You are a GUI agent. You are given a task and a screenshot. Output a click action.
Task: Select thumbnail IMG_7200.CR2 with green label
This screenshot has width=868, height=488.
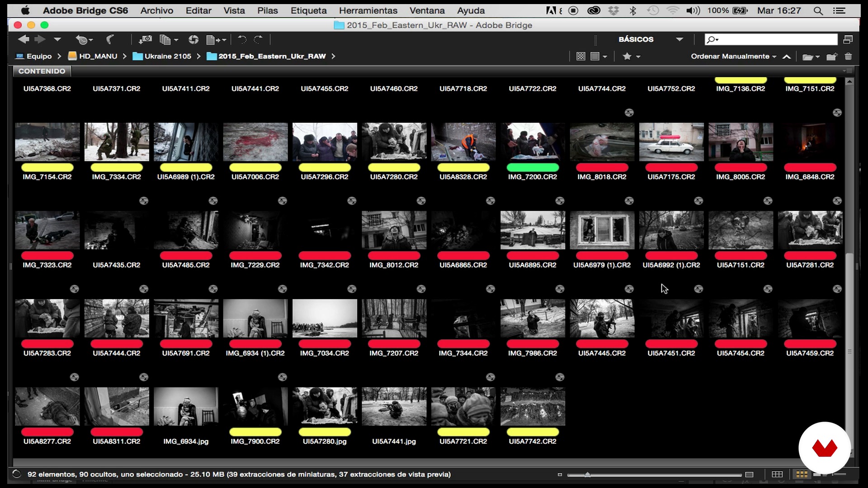coord(533,142)
